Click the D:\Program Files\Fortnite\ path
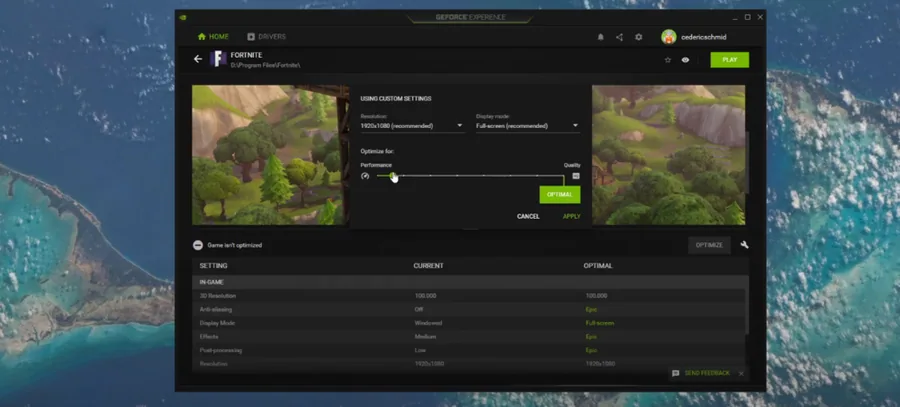Image resolution: width=900 pixels, height=407 pixels. click(265, 65)
